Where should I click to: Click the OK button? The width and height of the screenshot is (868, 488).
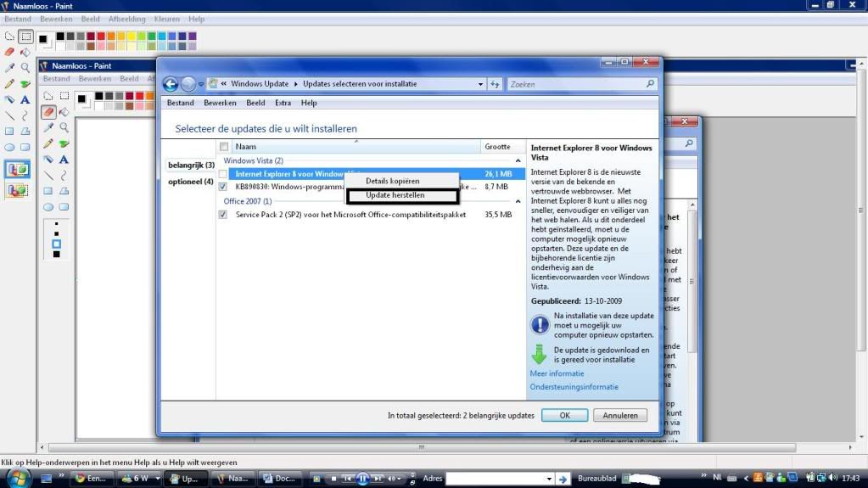coord(564,416)
